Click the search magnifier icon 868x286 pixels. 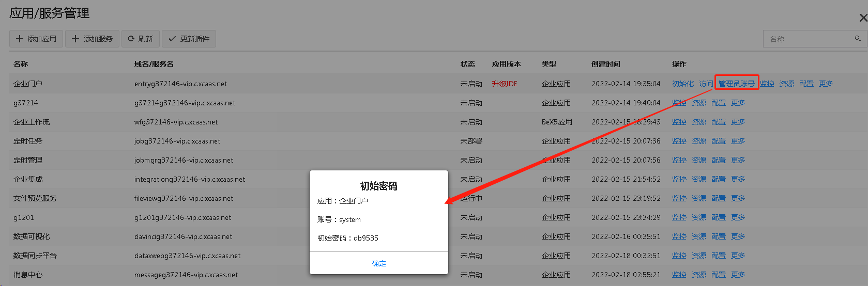858,39
